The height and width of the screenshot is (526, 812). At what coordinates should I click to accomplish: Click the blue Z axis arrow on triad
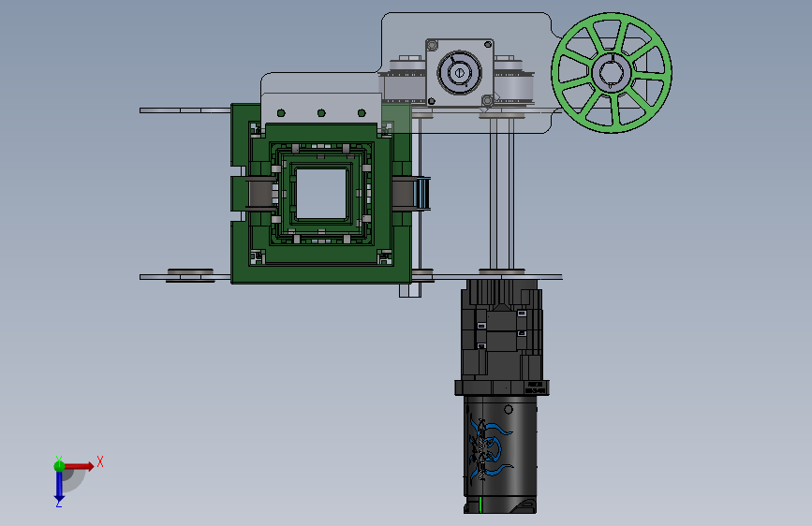59,486
